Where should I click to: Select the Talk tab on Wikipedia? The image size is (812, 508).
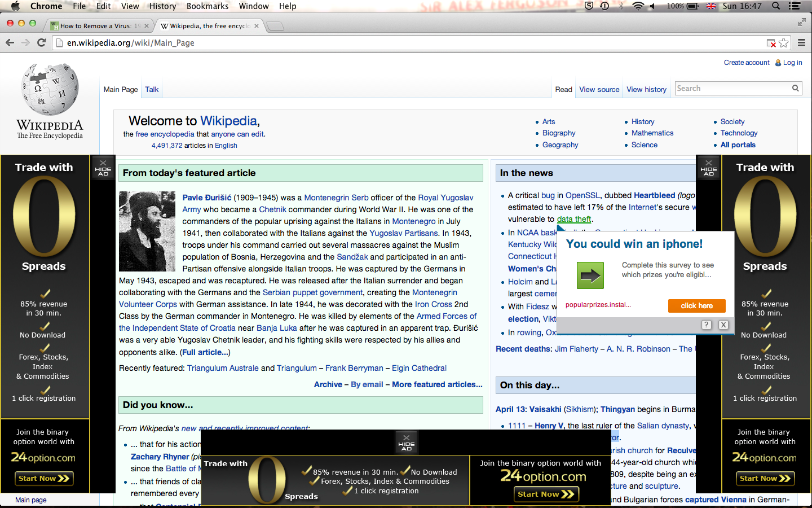[152, 89]
